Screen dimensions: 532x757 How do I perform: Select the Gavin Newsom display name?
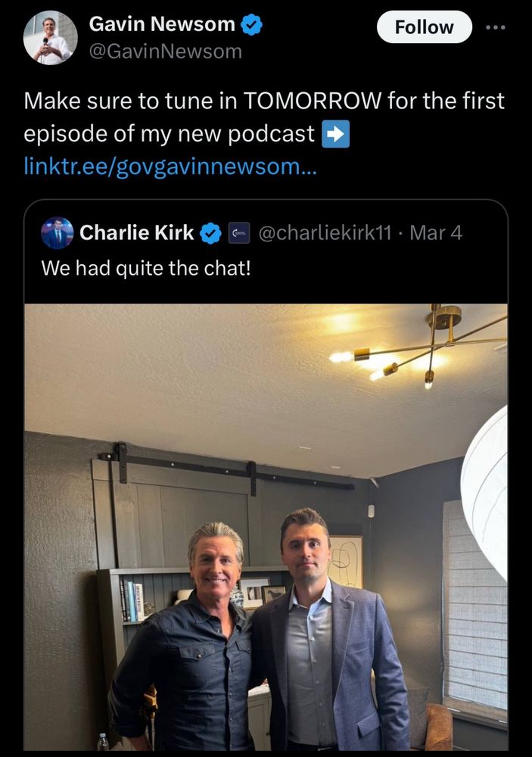(x=162, y=24)
